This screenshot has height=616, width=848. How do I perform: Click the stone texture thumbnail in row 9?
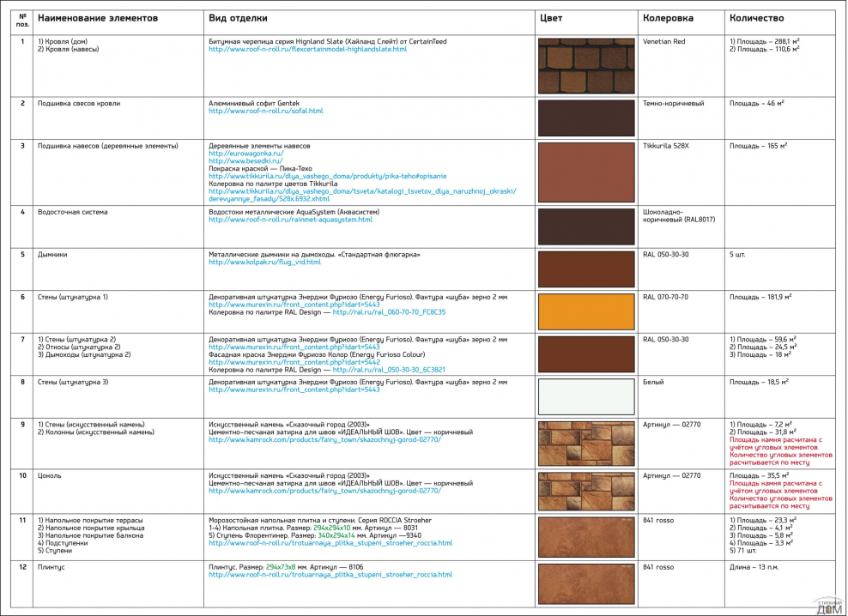(x=586, y=442)
